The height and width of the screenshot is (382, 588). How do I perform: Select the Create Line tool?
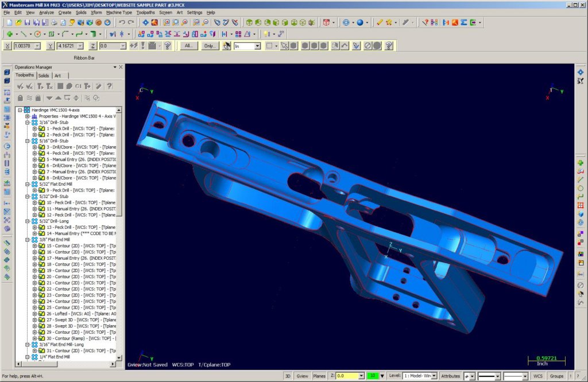point(24,34)
